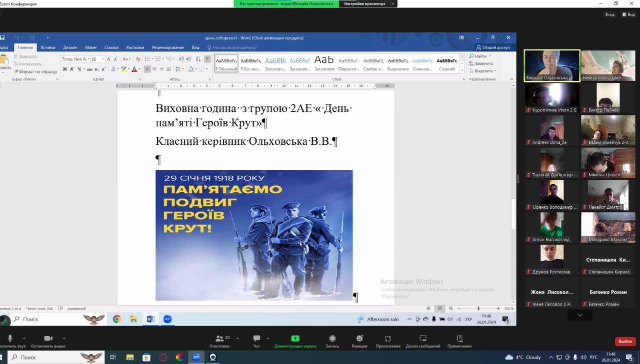Open the Настройки просмотра view options dropdown

point(368,3)
